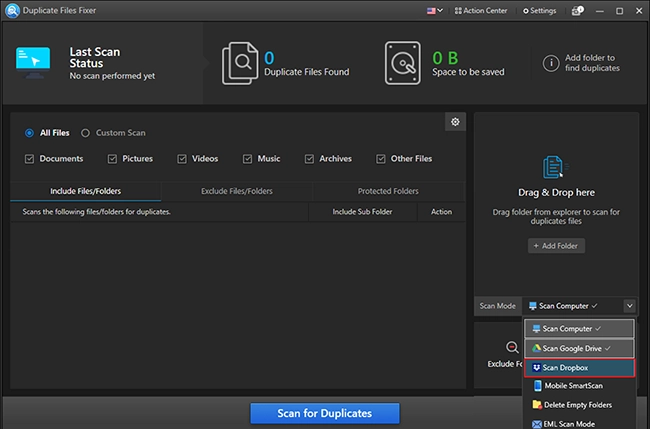Toggle the Archives checkbox
Image resolution: width=650 pixels, height=429 pixels.
[309, 159]
